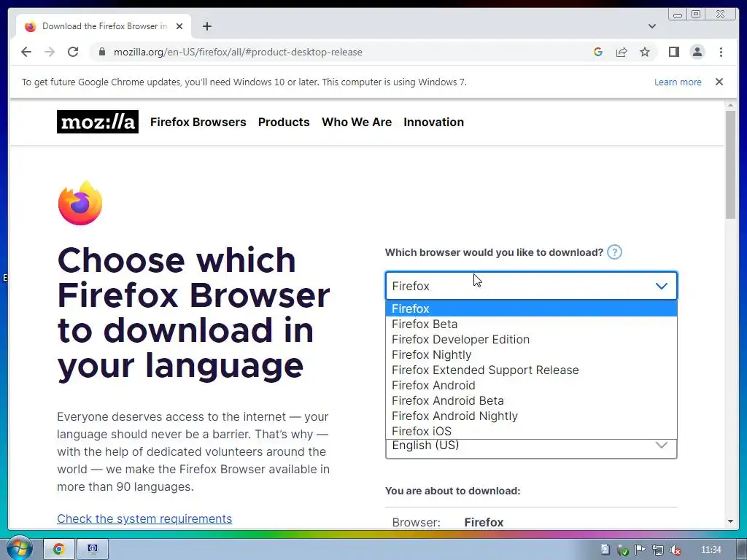
Task: Open the Chrome profile avatar
Action: (697, 52)
